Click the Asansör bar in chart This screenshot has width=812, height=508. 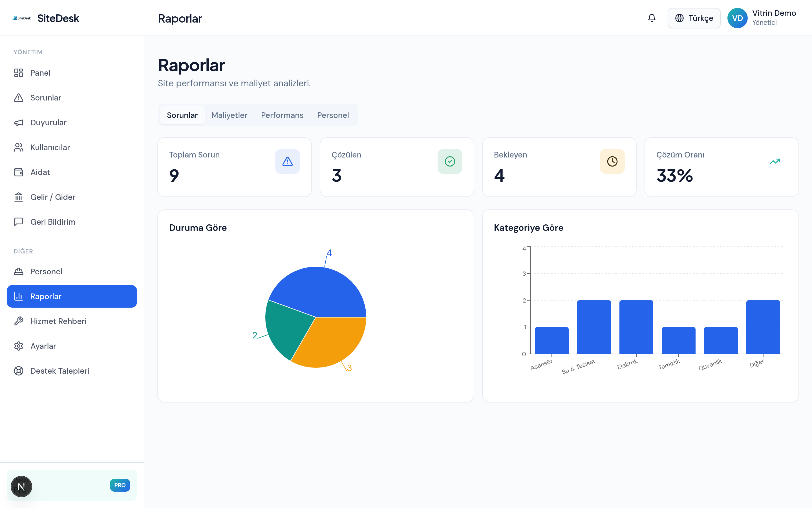click(551, 340)
